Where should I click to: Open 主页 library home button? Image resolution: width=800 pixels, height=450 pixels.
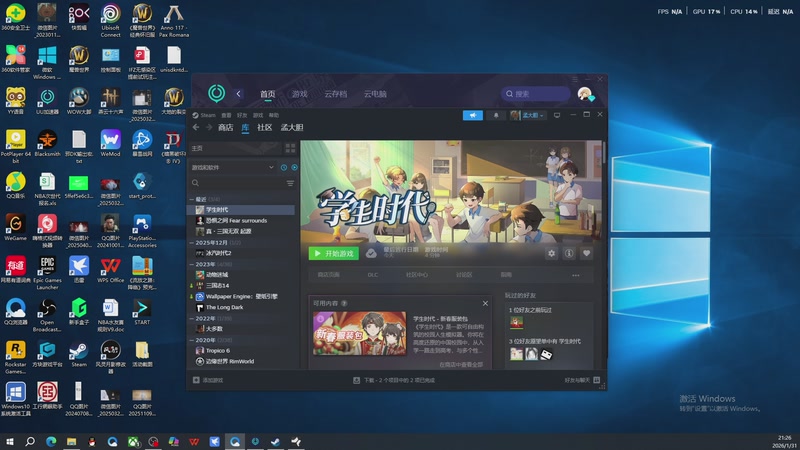tap(235, 148)
